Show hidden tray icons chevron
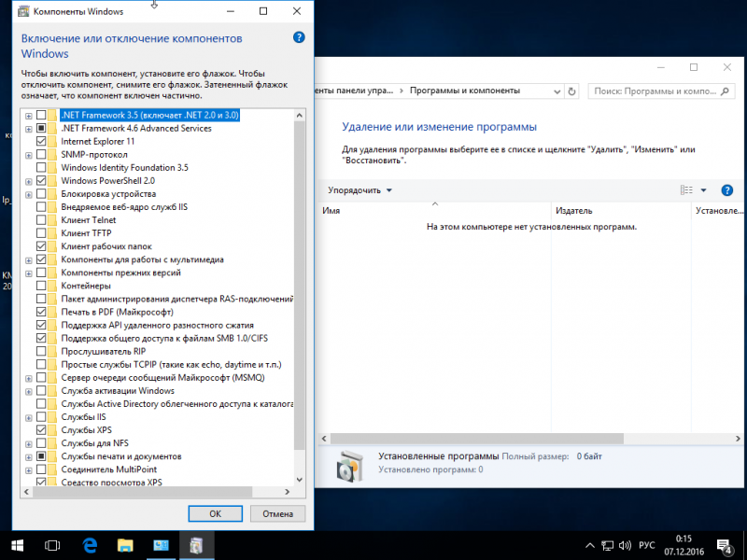 [590, 546]
